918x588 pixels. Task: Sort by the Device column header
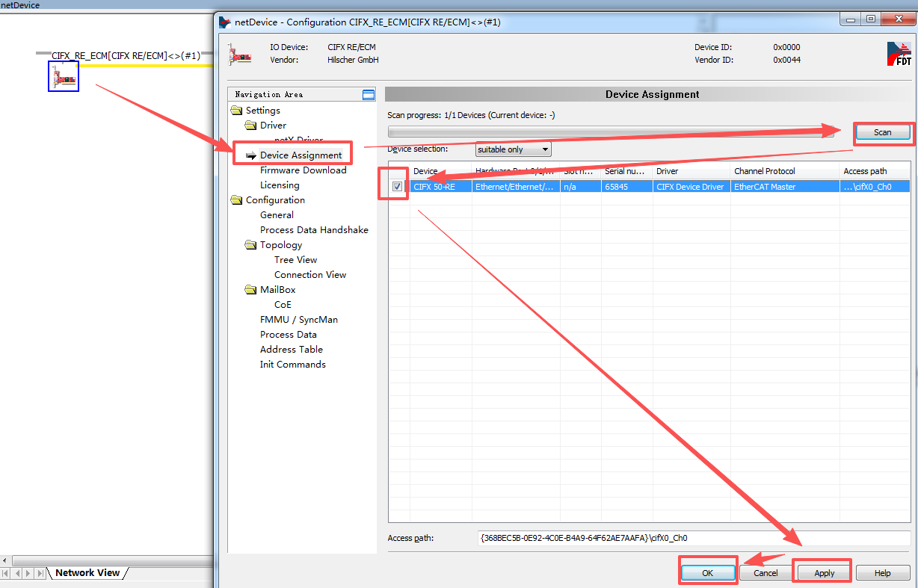coord(440,171)
